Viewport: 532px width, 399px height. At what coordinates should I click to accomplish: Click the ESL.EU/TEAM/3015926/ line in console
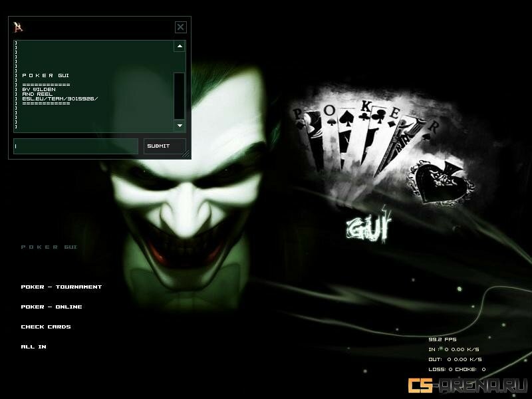pyautogui.click(x=60, y=98)
